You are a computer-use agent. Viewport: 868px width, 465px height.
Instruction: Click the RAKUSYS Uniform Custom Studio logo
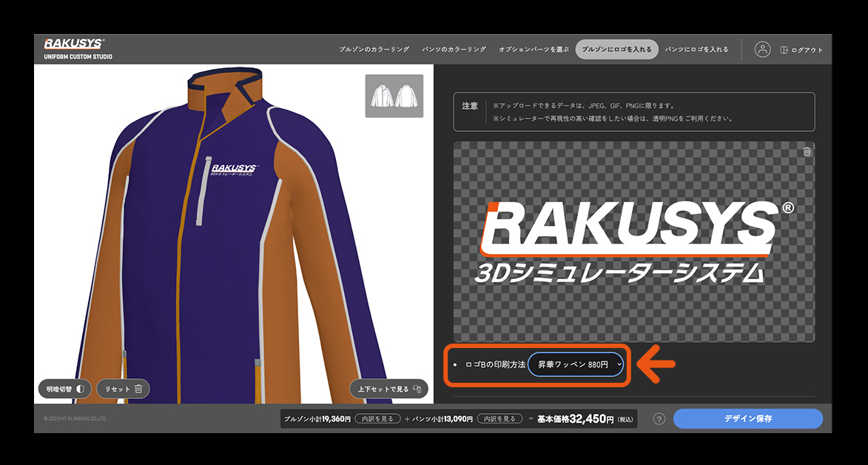(78, 49)
